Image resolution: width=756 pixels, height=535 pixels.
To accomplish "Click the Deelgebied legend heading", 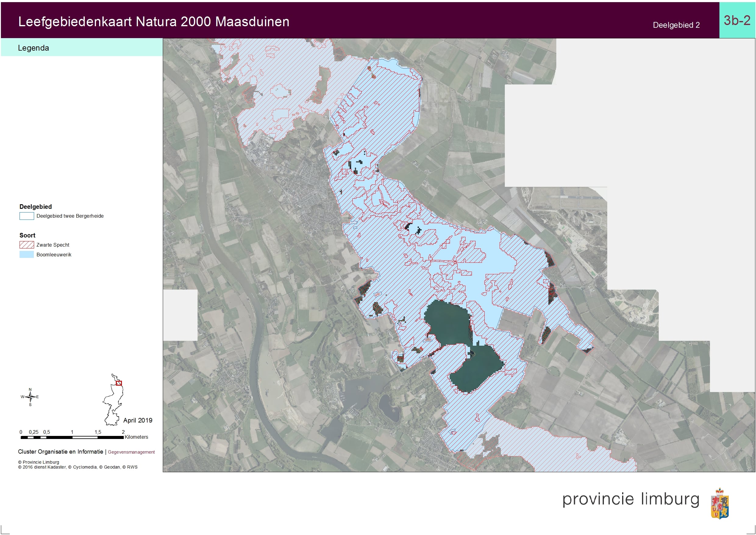I will 36,207.
